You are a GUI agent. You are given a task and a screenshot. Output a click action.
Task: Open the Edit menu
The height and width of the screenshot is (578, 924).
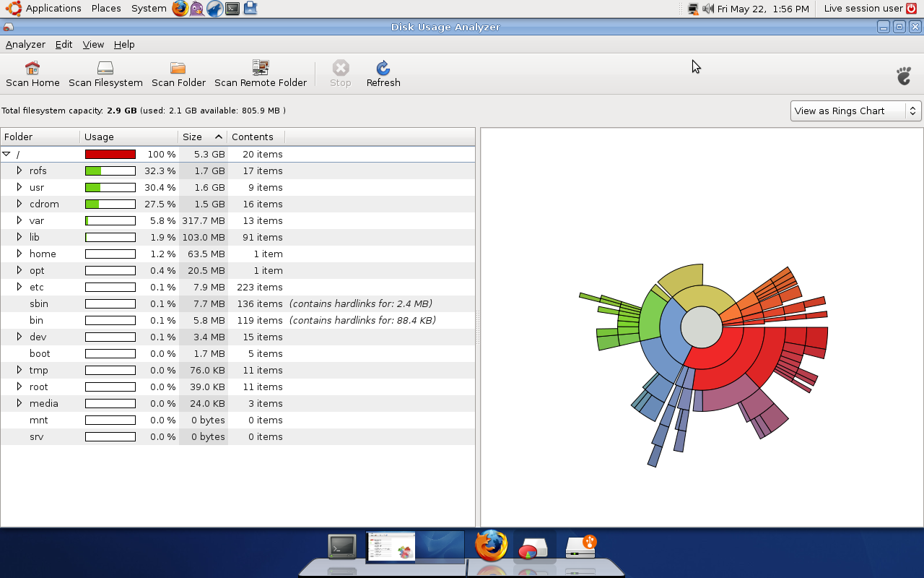coord(64,44)
